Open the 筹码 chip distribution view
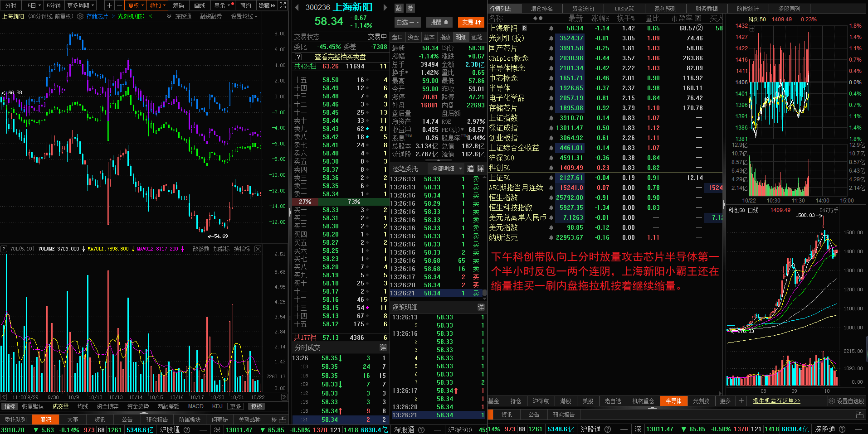The height and width of the screenshot is (434, 868). (x=179, y=5)
